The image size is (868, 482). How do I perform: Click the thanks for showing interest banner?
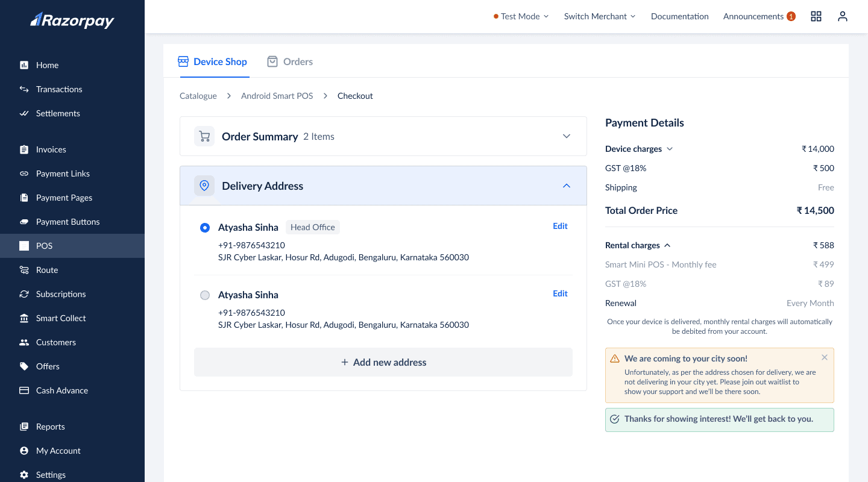pos(720,419)
